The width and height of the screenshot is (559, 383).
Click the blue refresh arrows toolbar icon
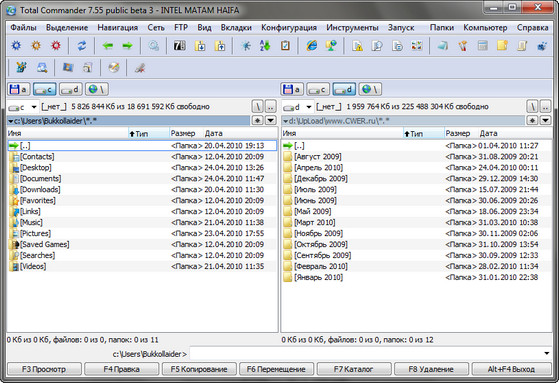82,46
